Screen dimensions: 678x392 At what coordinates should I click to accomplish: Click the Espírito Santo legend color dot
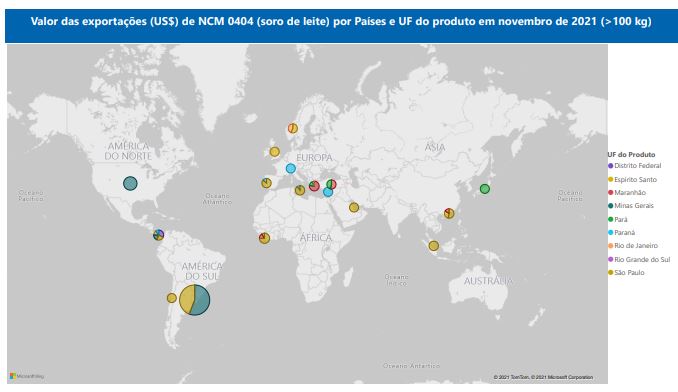click(611, 179)
